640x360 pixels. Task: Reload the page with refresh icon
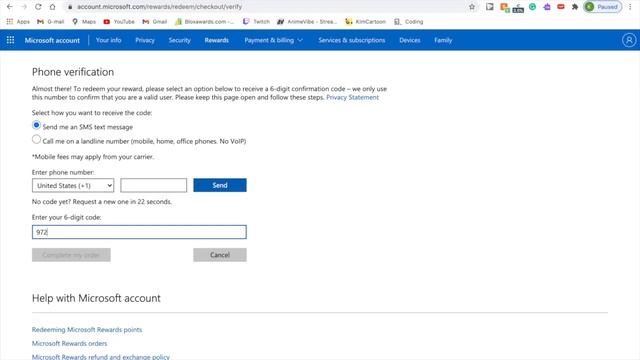click(x=38, y=7)
